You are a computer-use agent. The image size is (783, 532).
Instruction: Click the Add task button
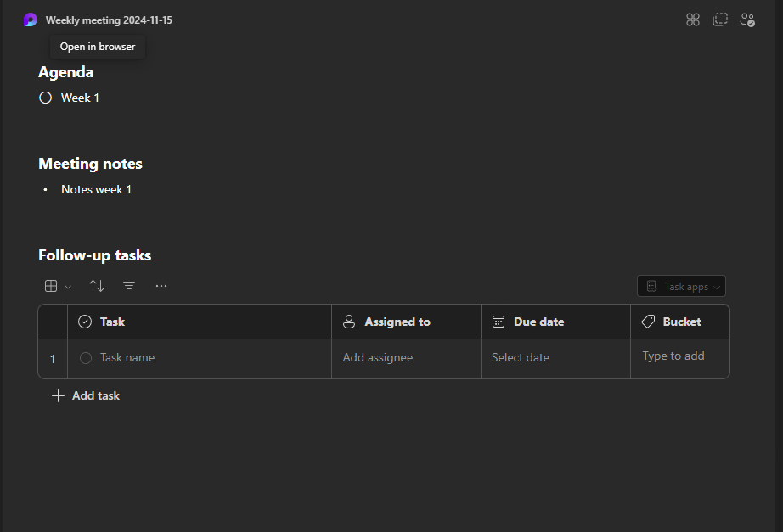coord(86,395)
